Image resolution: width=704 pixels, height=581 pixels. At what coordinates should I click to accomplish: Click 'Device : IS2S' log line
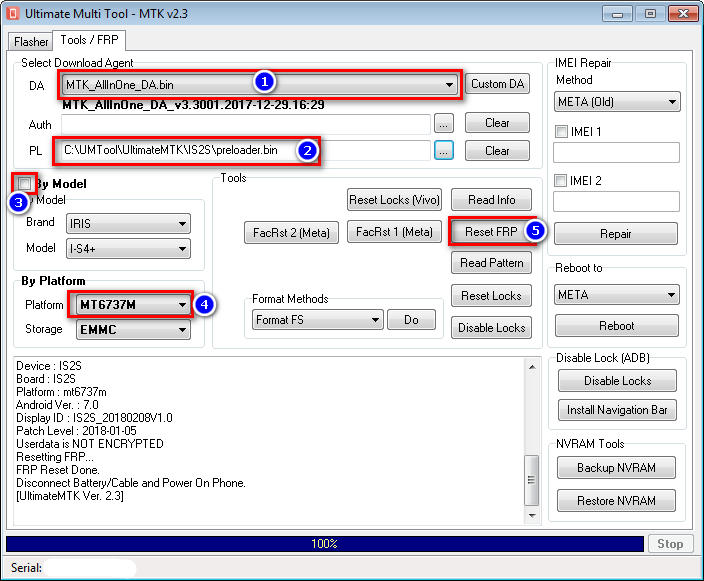coord(49,366)
